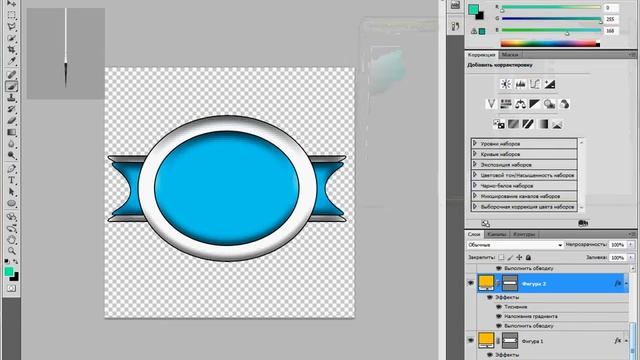640x360 pixels.
Task: Expand Выборочная коррекция цвета наборов presets
Action: pyautogui.click(x=475, y=207)
